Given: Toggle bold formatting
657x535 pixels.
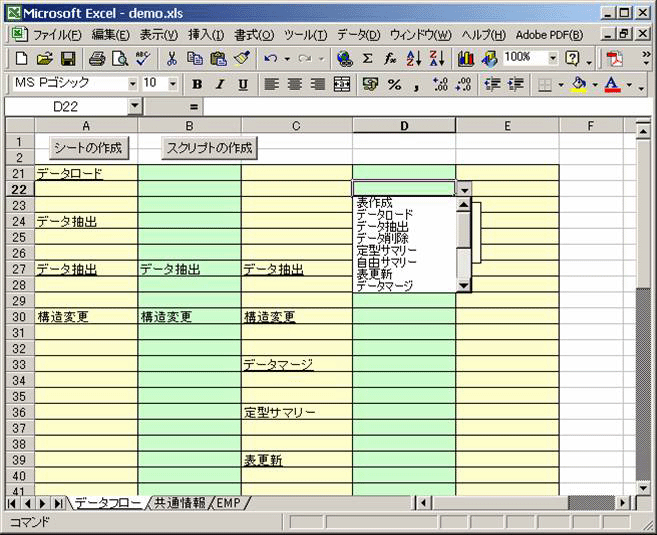Looking at the screenshot, I should [197, 85].
